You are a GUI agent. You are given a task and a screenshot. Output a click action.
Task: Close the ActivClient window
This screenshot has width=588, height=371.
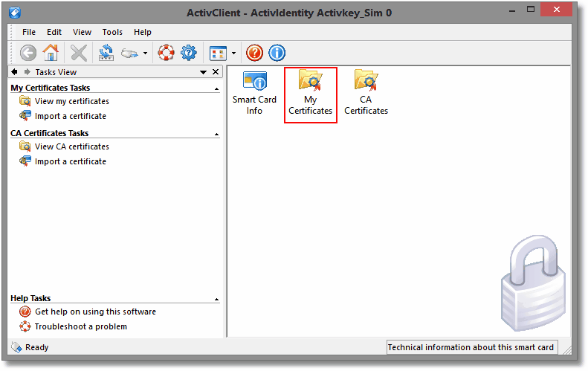pos(557,10)
